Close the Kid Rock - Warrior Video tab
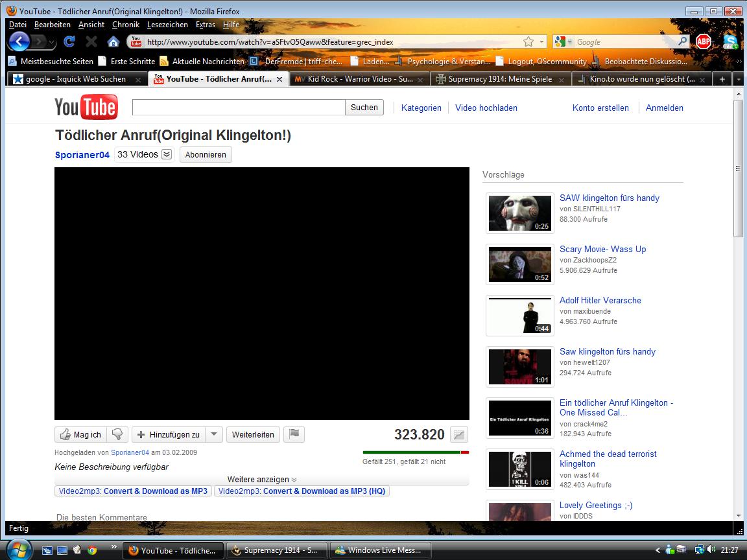Image resolution: width=747 pixels, height=560 pixels. [x=420, y=80]
